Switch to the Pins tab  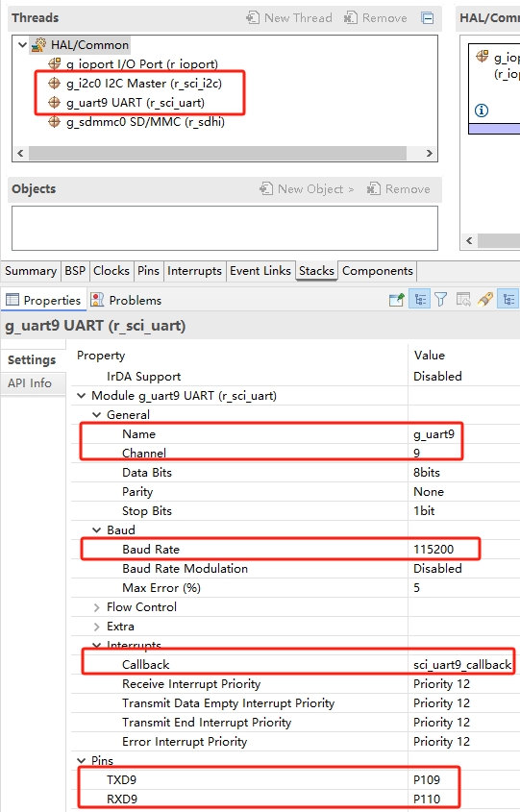click(x=148, y=271)
